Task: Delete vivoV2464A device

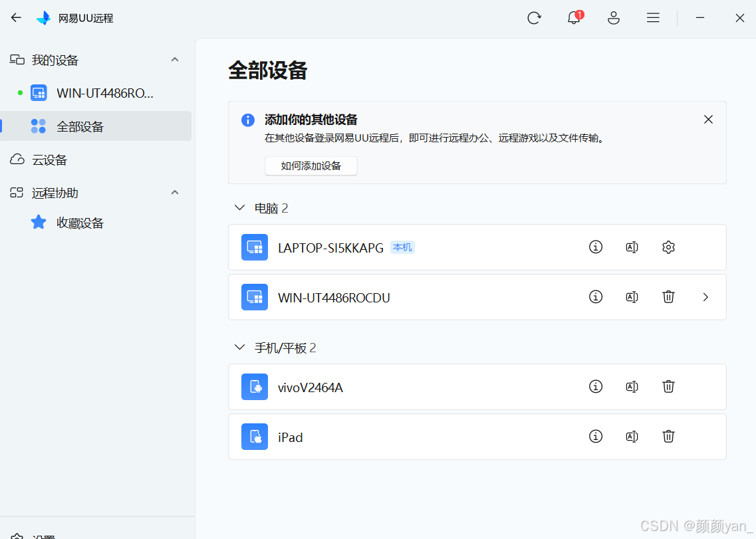Action: (668, 386)
